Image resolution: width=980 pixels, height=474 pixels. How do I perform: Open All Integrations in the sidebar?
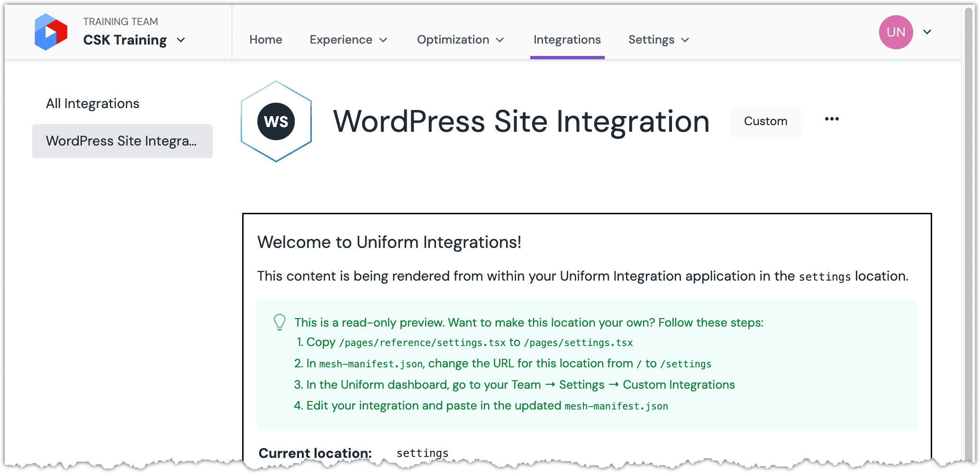[x=92, y=104]
